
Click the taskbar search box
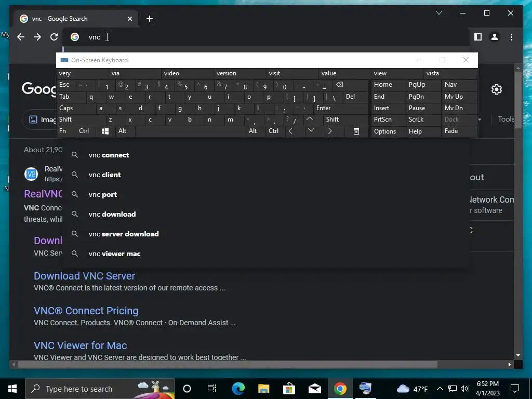[x=100, y=389]
